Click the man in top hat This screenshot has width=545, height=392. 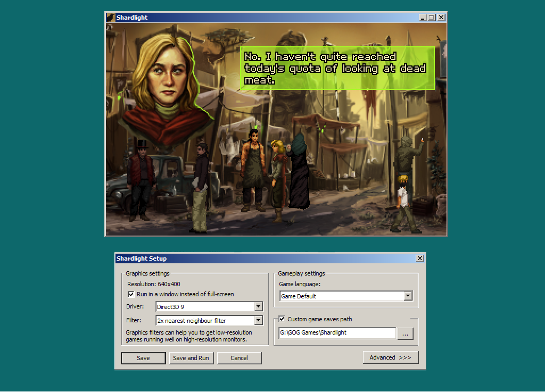click(x=141, y=180)
